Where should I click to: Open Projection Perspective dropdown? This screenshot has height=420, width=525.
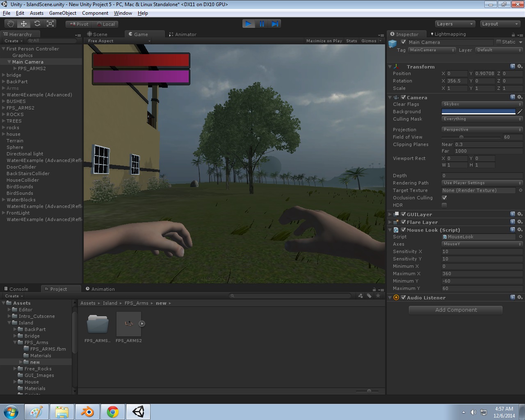coord(482,130)
